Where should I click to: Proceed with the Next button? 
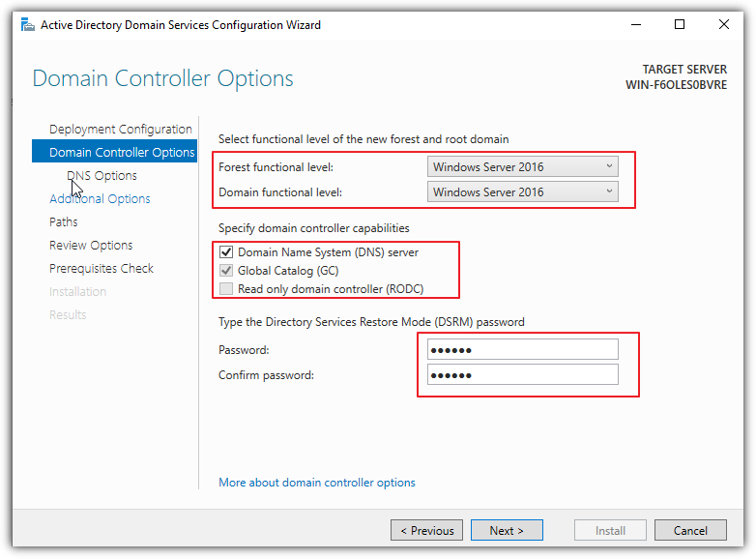click(x=507, y=531)
